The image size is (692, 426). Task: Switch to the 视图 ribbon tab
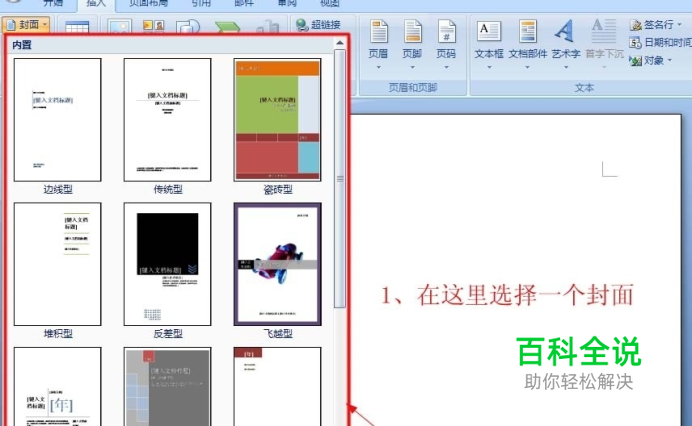(x=330, y=4)
